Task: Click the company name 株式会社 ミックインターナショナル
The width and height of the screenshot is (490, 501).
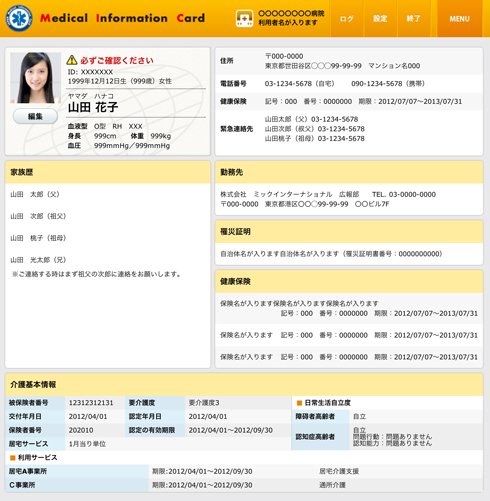Action: point(276,194)
